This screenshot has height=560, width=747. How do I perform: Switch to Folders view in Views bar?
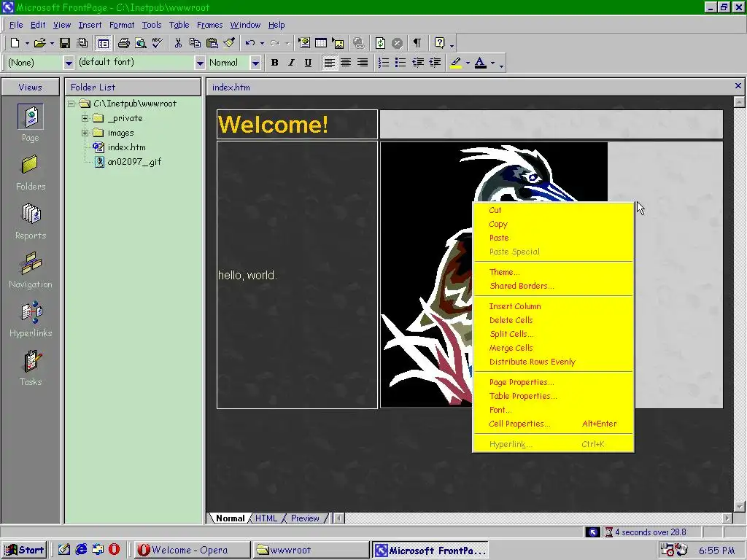31,172
